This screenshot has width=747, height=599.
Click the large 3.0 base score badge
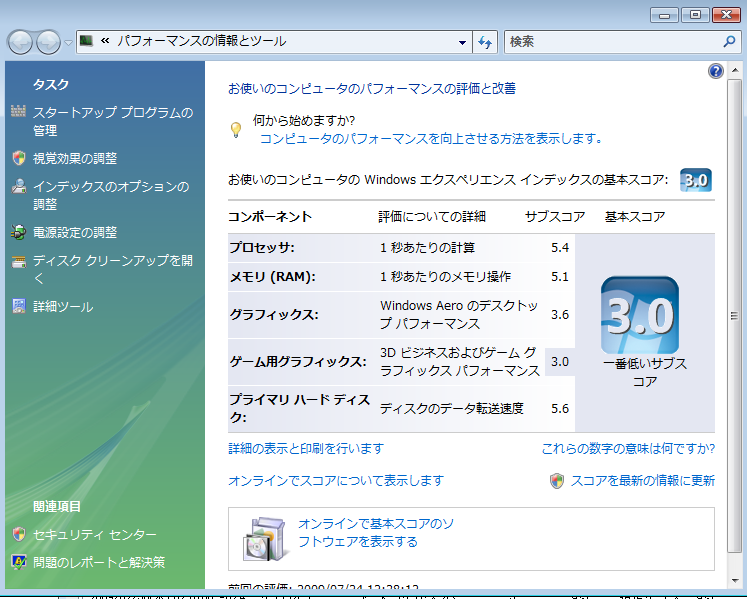click(640, 315)
